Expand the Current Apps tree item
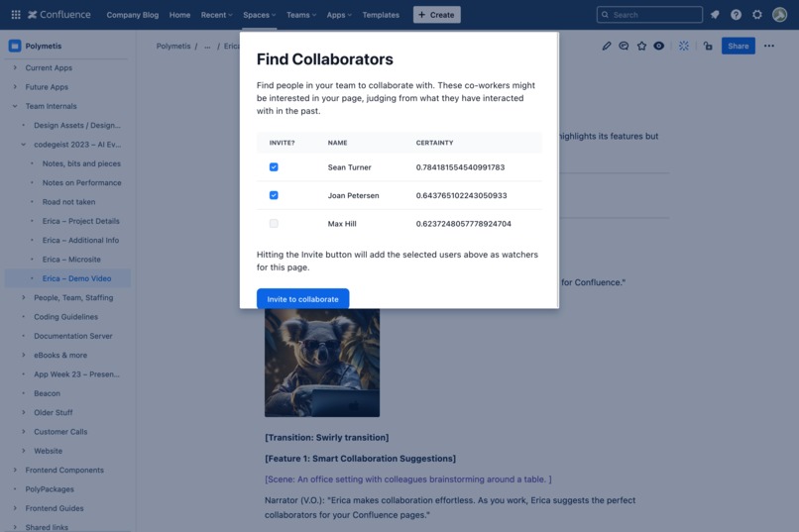The image size is (799, 532). 15,67
